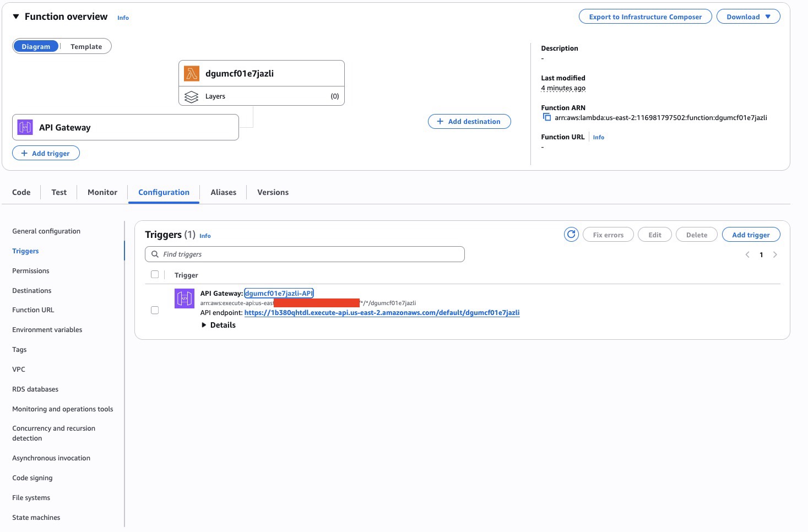808x532 pixels.
Task: Go to previous triggers page arrow
Action: coord(747,254)
